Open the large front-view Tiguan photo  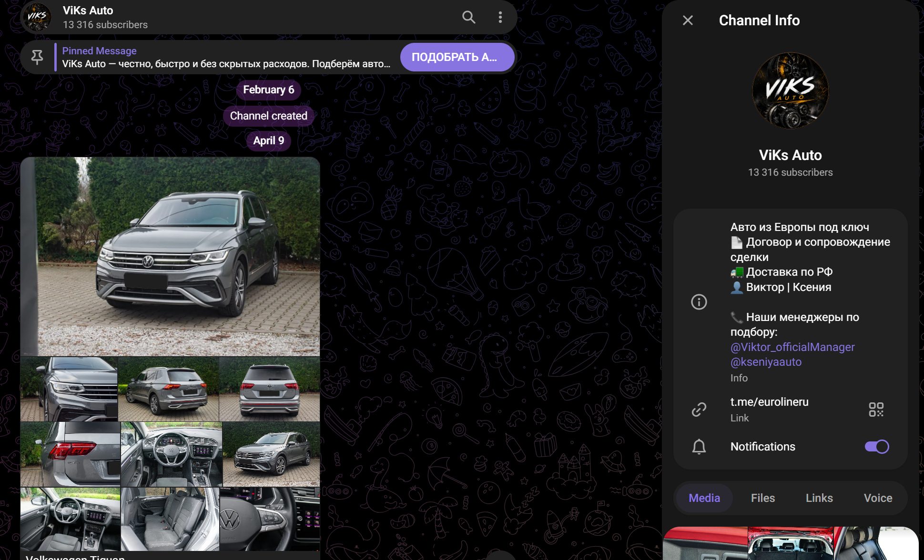click(x=170, y=256)
